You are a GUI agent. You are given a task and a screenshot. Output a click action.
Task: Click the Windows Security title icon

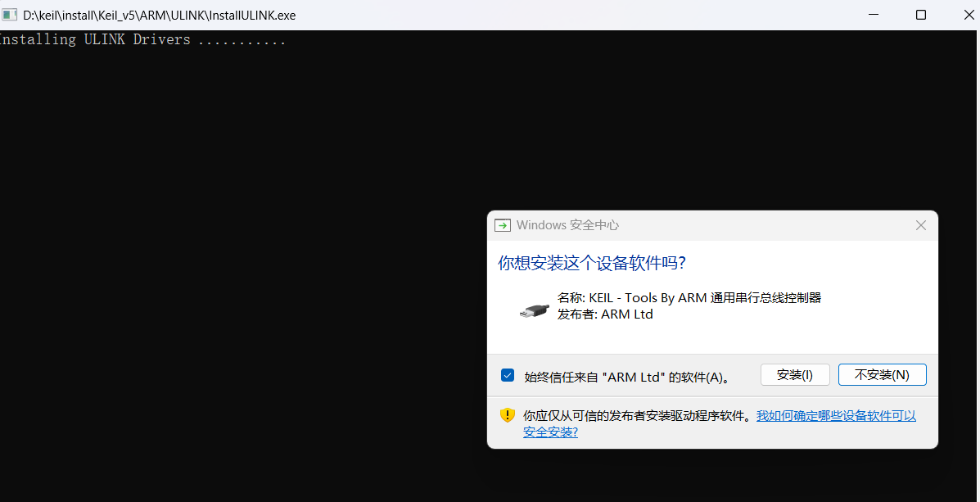(502, 225)
